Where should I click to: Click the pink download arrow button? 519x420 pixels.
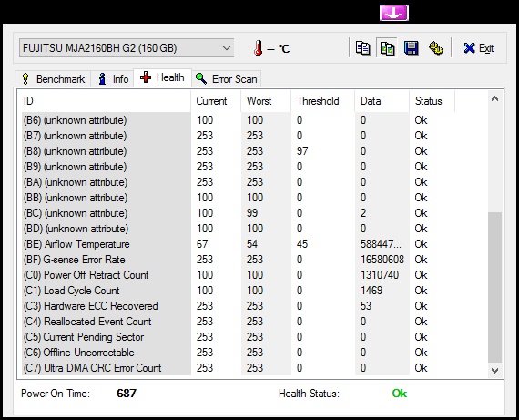click(x=394, y=13)
